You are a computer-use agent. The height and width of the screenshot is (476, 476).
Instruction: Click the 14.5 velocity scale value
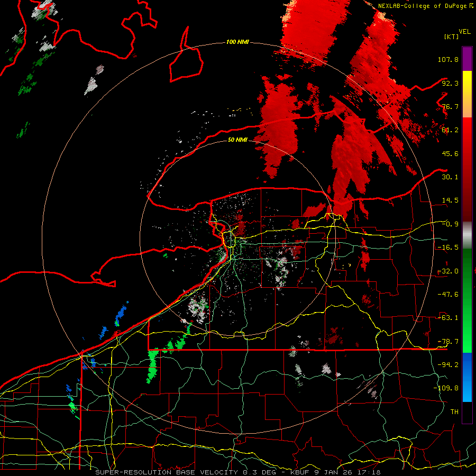(x=450, y=200)
